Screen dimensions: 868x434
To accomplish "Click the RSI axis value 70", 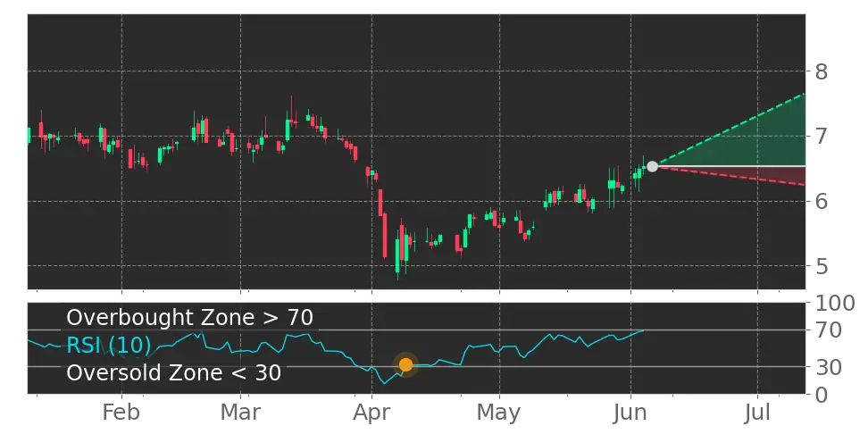I will pyautogui.click(x=827, y=330).
